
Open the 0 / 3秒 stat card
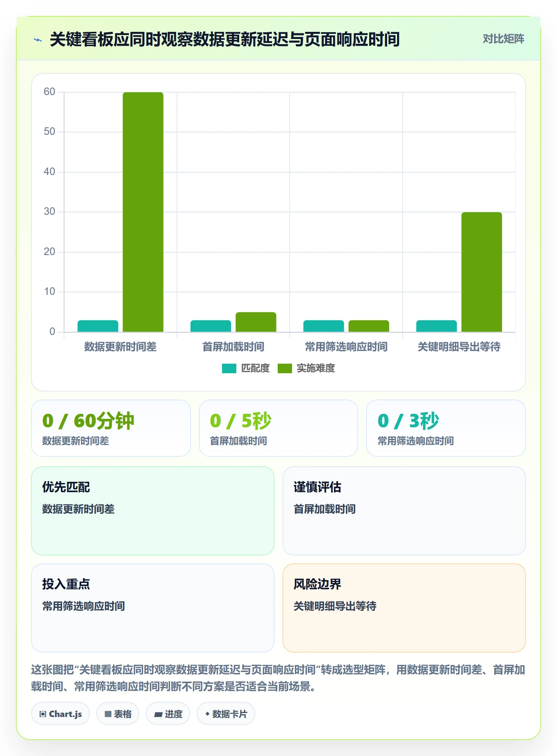(446, 428)
